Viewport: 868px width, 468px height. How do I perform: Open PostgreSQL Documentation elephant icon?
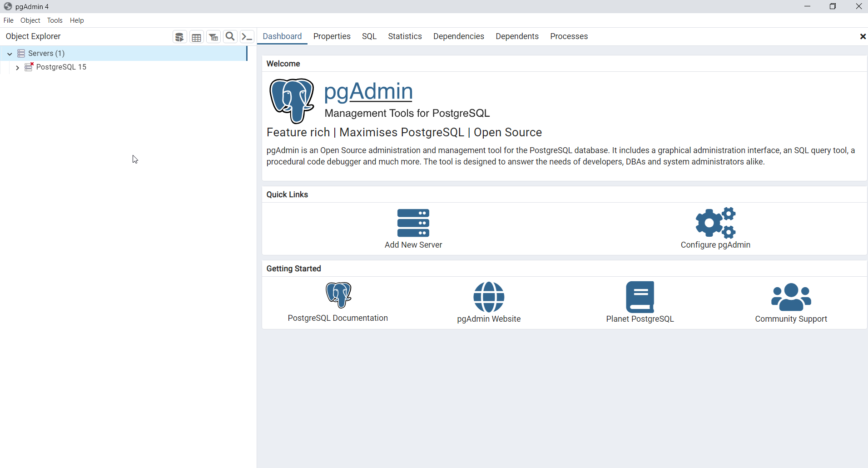(x=338, y=295)
